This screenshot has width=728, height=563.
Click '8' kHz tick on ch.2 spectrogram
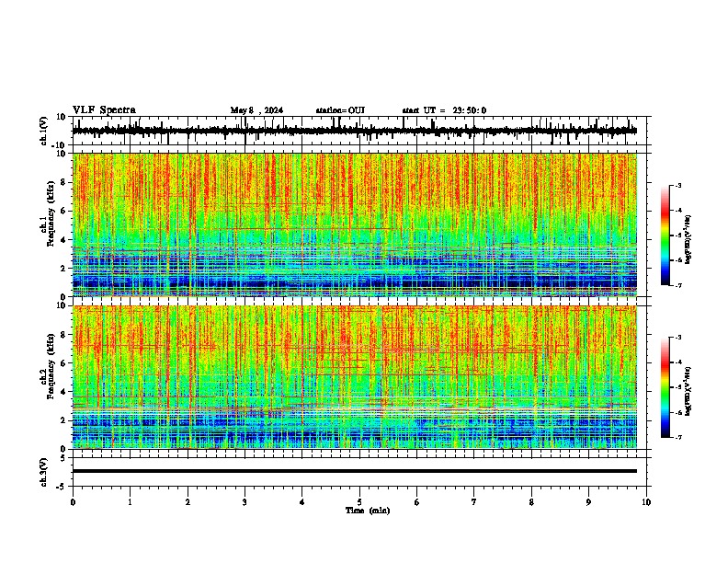point(63,335)
